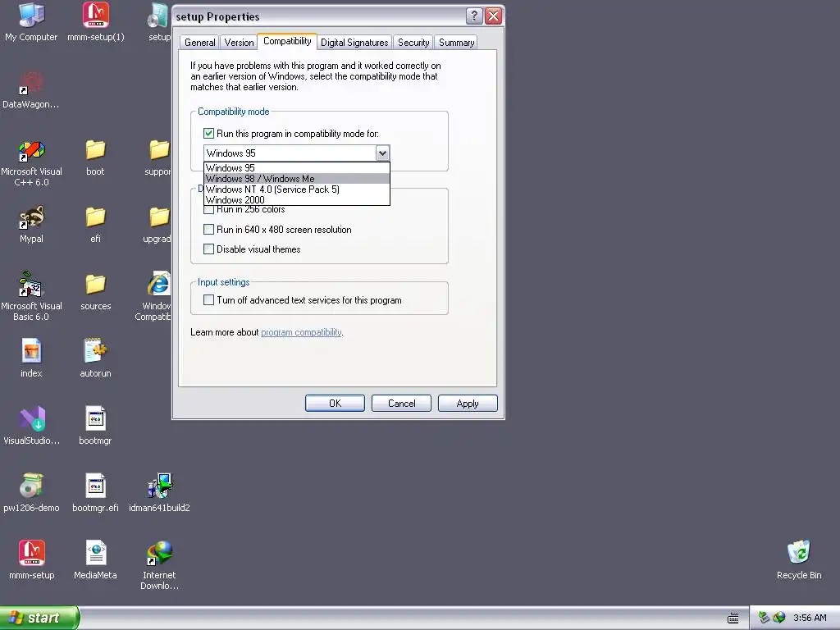Close the setup Properties dialog

pyautogui.click(x=493, y=16)
